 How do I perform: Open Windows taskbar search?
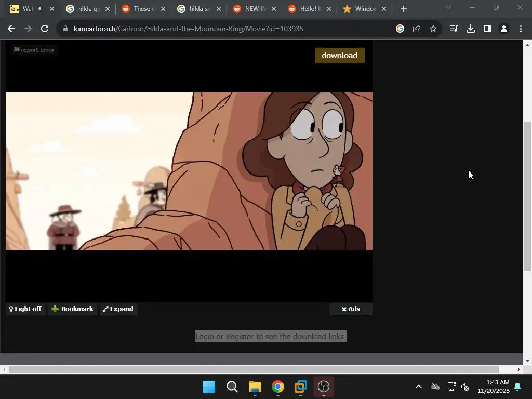[x=232, y=387]
